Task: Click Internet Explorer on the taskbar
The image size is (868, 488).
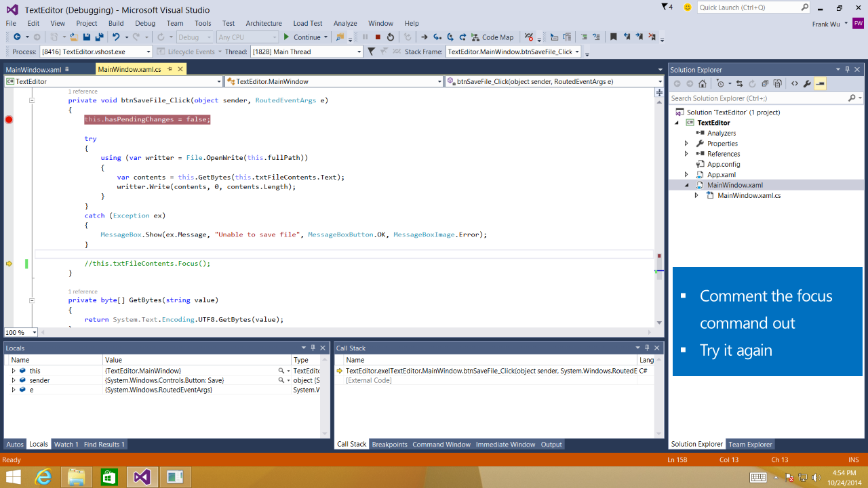Action: coord(43,477)
